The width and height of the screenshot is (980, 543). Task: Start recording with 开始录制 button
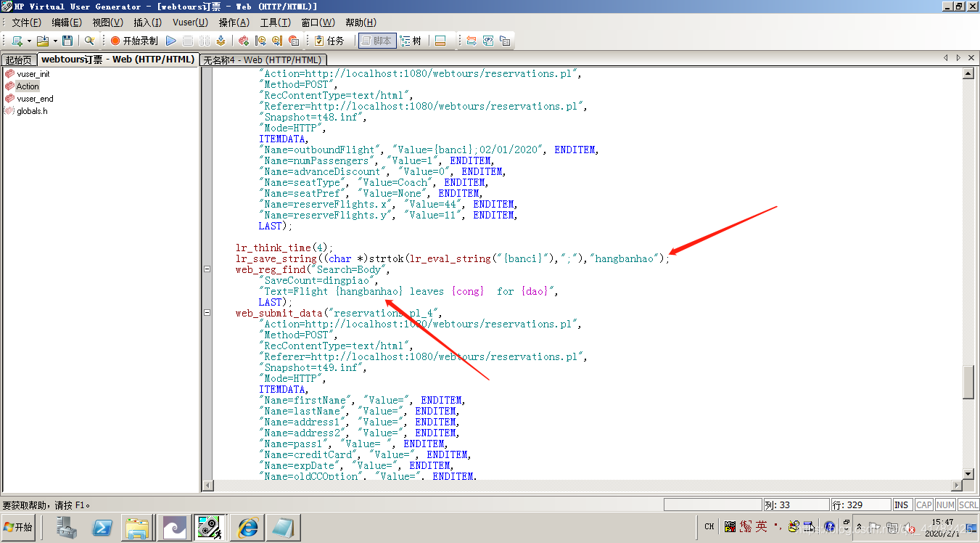[x=134, y=41]
